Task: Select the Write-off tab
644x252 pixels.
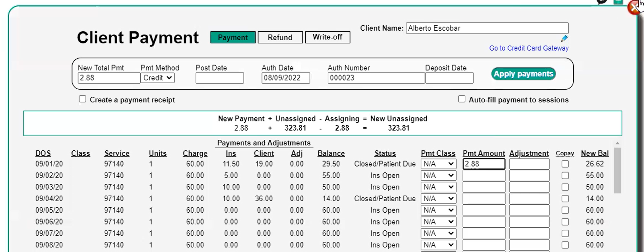Action: pyautogui.click(x=327, y=37)
